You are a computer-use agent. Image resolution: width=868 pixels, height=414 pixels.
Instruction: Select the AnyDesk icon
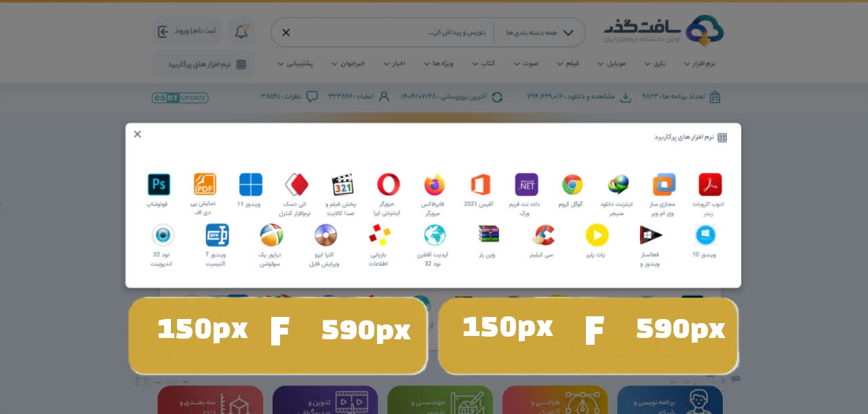(x=296, y=185)
